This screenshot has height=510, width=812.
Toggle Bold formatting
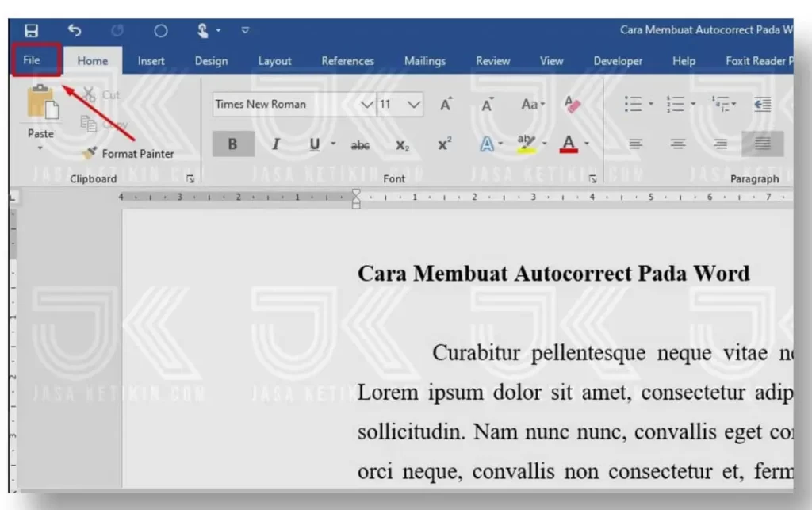(x=233, y=144)
